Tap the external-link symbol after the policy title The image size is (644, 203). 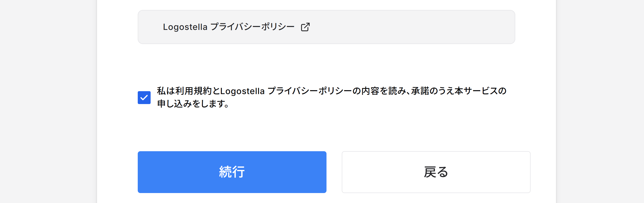click(306, 27)
